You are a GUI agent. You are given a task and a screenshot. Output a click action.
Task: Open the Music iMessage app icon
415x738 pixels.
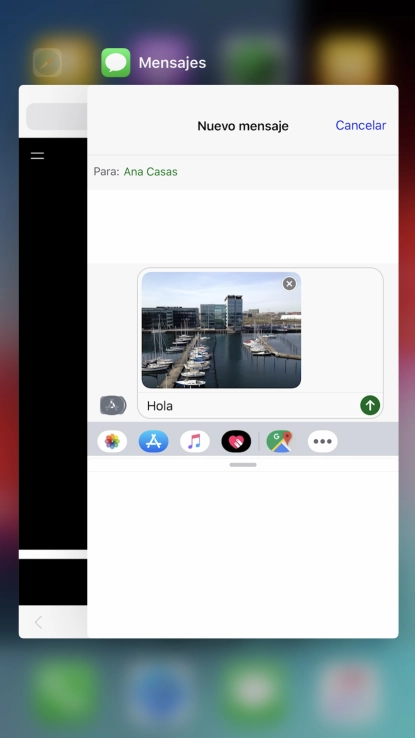(195, 441)
